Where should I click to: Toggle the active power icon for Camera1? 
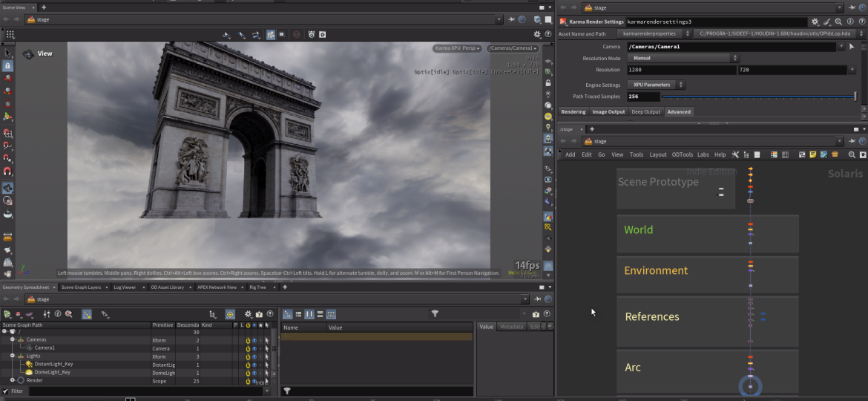[247, 348]
